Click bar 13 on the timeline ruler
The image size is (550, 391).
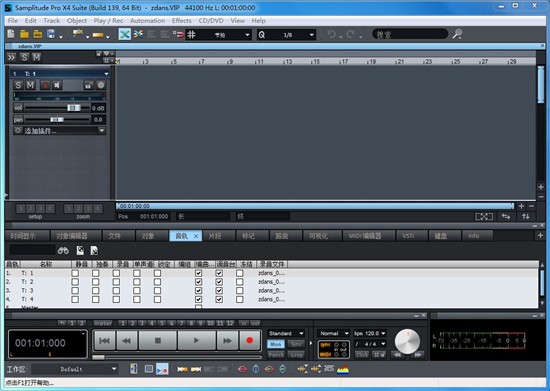288,62
